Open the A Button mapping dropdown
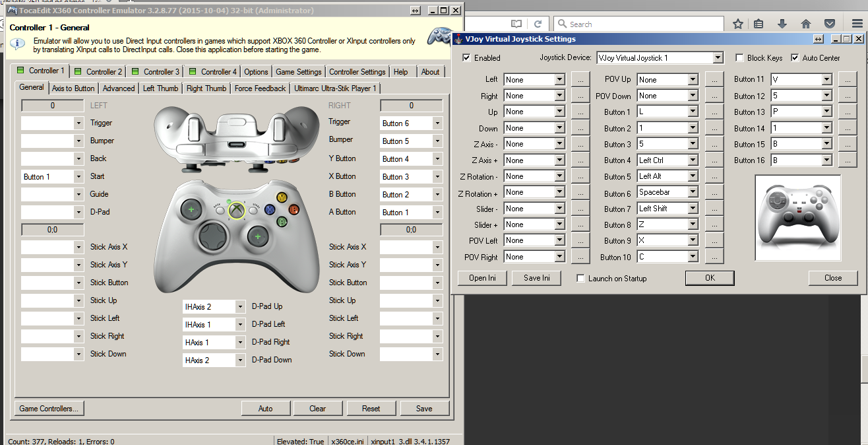The height and width of the screenshot is (445, 868). point(437,213)
